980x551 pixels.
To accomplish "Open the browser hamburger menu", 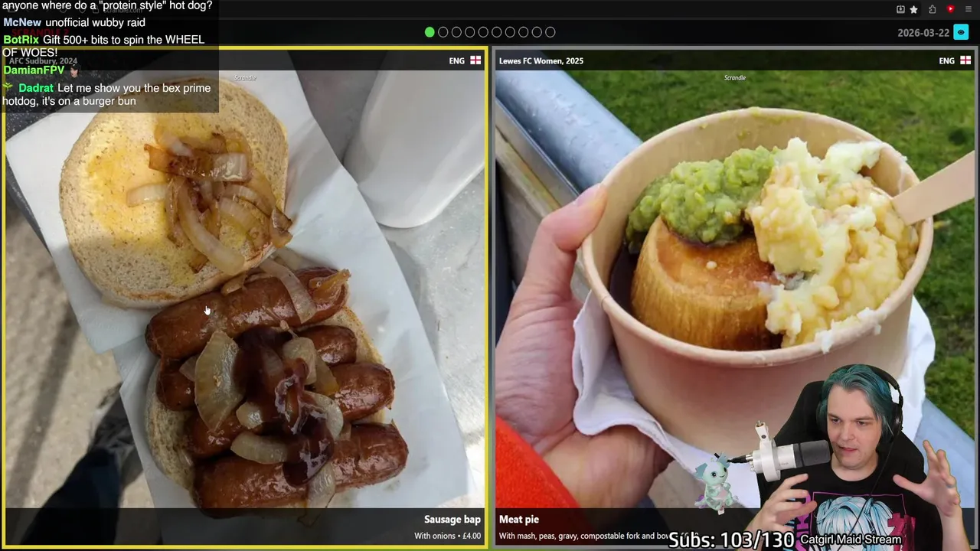I will pos(969,9).
